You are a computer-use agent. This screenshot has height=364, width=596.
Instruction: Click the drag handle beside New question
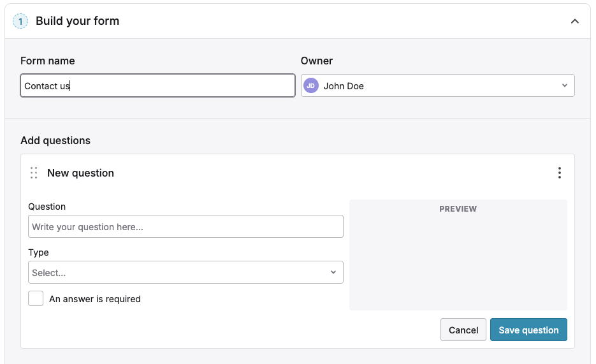click(34, 173)
